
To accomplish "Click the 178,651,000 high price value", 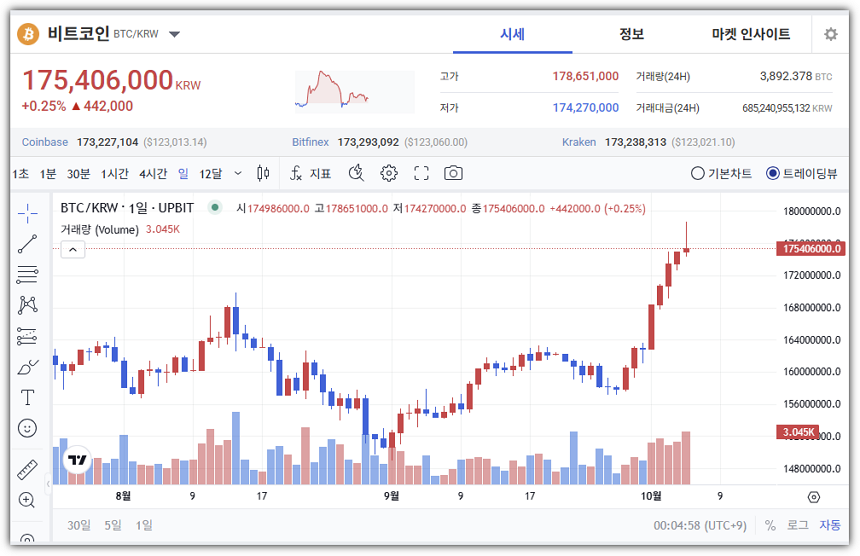I will (585, 76).
